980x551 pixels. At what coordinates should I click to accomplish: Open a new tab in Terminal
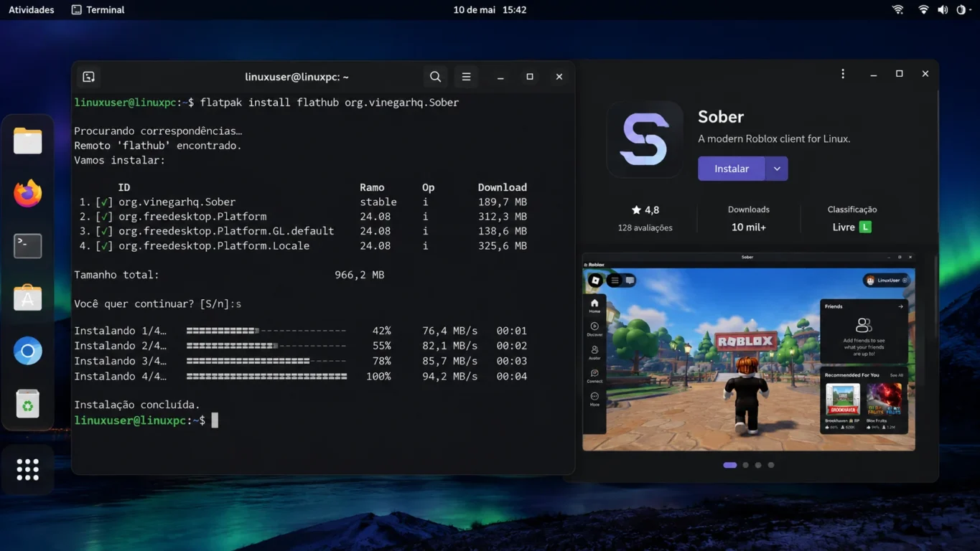(89, 77)
